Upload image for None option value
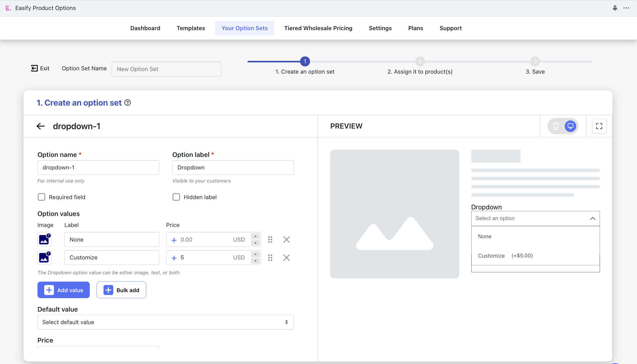The width and height of the screenshot is (637, 364). tap(44, 240)
